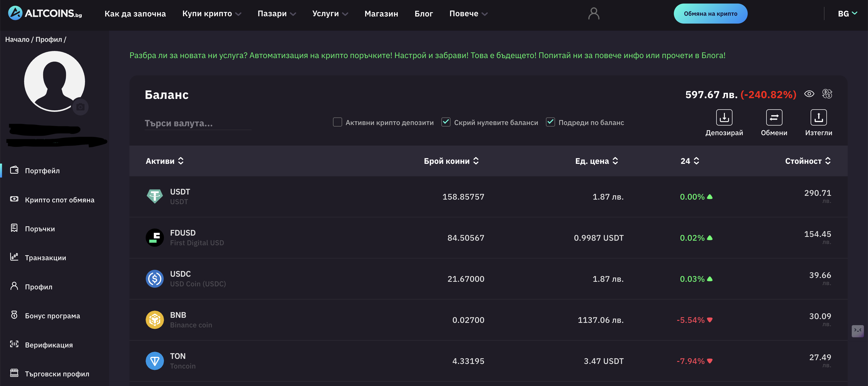
Task: Toggle balance visibility eye icon
Action: point(809,94)
